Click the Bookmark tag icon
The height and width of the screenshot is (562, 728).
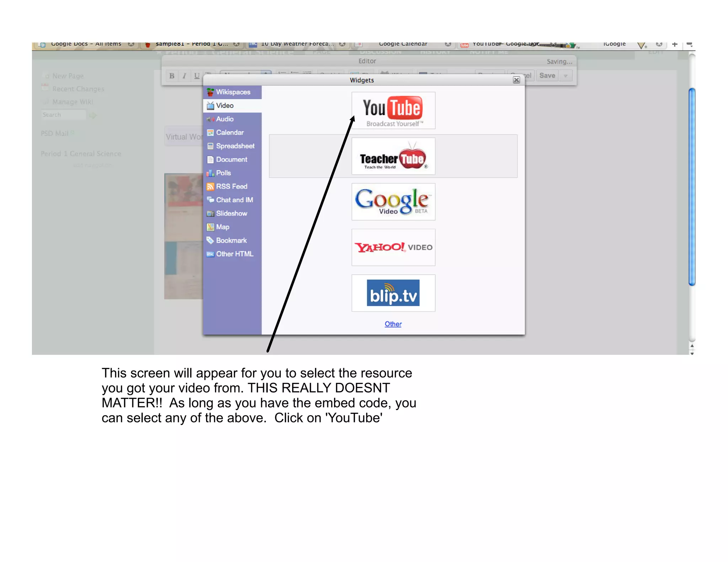[x=210, y=241]
